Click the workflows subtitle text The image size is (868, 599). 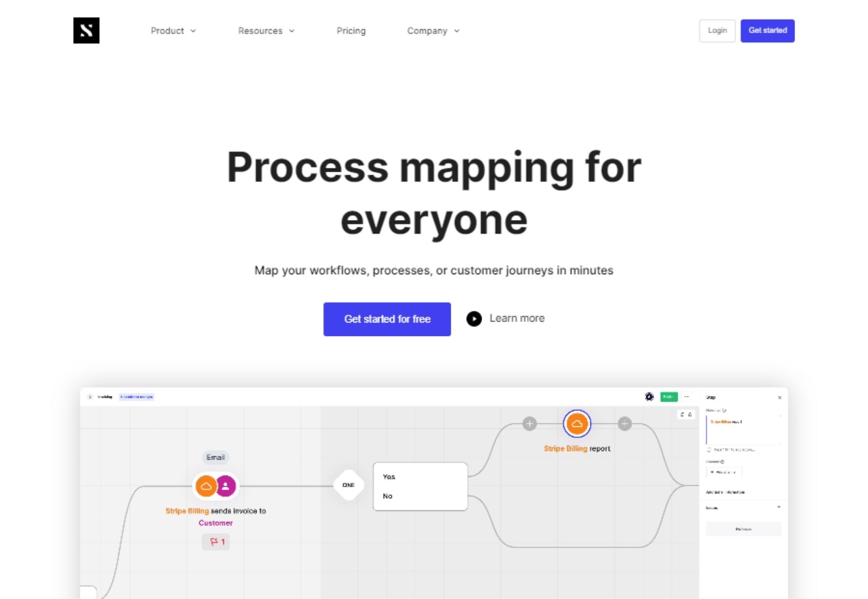[x=434, y=270]
